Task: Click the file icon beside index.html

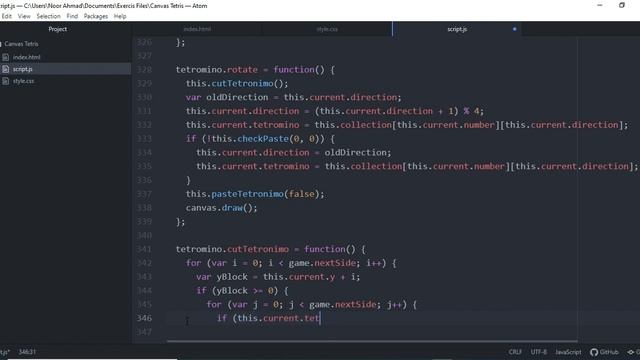Action: coord(6,57)
